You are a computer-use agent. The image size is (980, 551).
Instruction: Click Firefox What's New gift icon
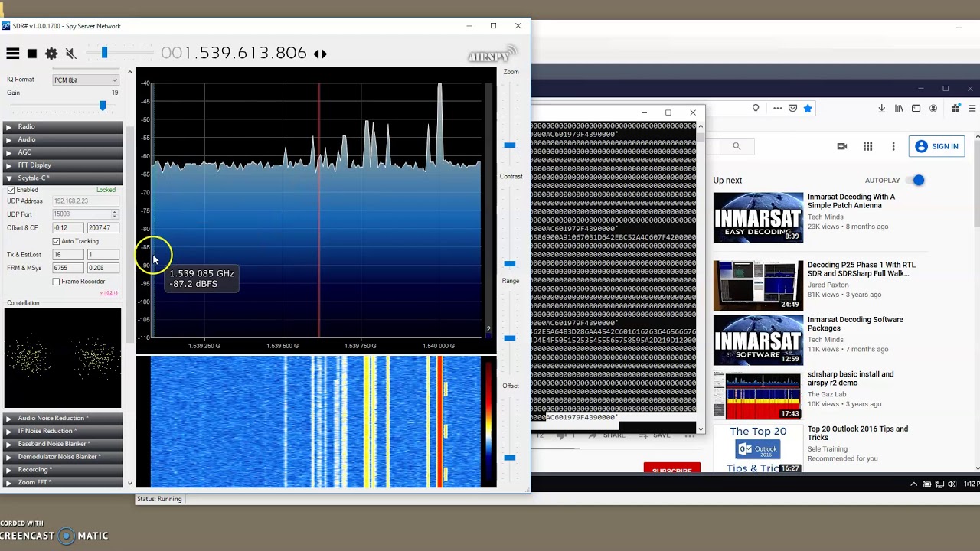point(955,109)
